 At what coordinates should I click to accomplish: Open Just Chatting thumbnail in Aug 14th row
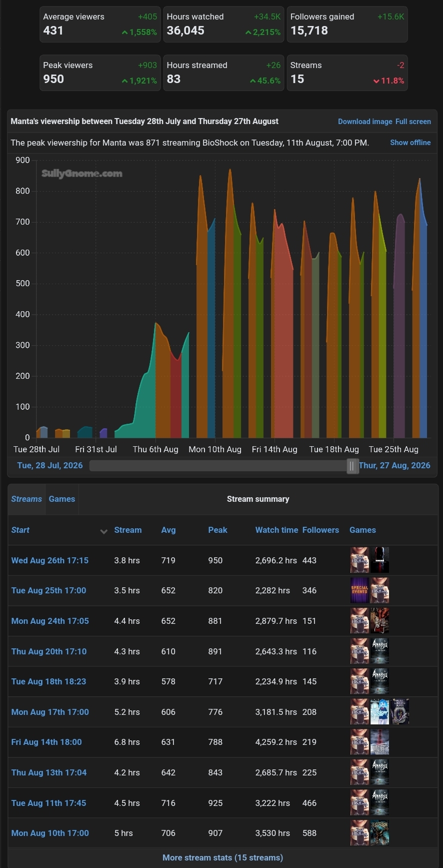pyautogui.click(x=359, y=742)
